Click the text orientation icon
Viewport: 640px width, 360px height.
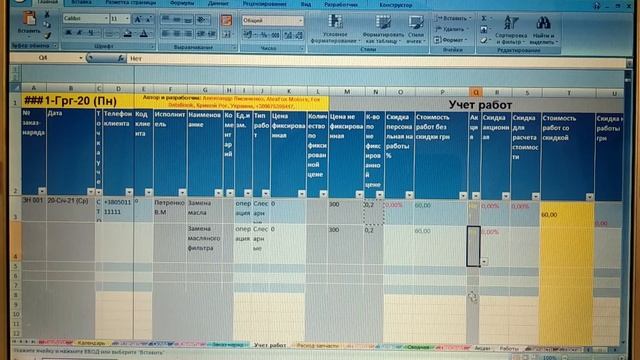(202, 20)
